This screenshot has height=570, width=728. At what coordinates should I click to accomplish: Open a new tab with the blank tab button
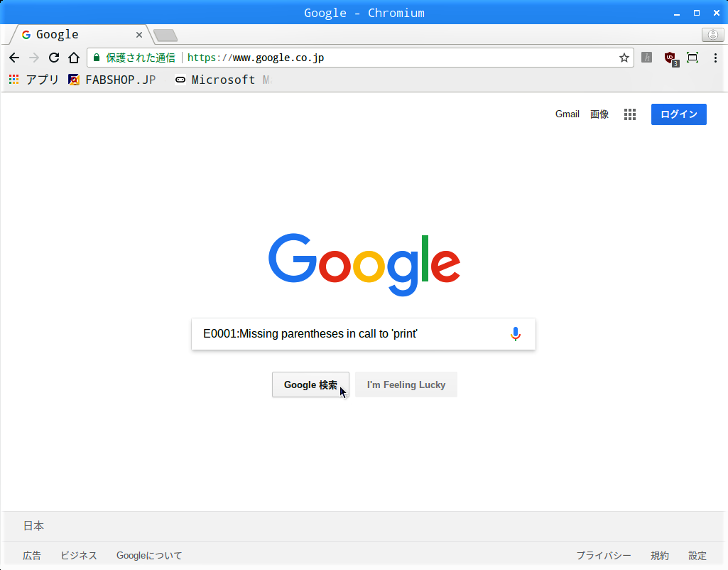(165, 35)
